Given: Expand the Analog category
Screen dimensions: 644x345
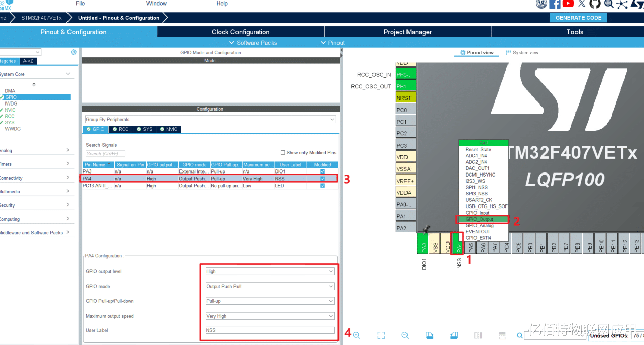Looking at the screenshot, I should 68,150.
